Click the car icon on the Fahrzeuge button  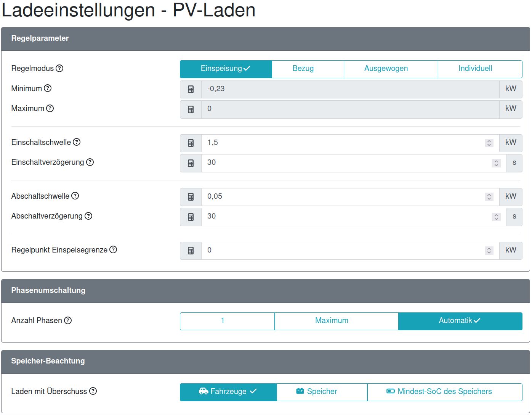click(x=204, y=391)
